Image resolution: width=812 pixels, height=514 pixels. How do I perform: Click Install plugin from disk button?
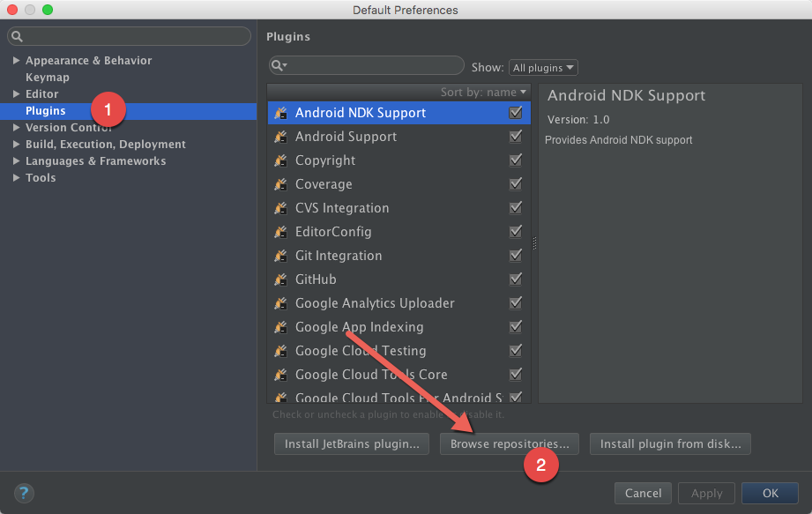[x=670, y=443]
